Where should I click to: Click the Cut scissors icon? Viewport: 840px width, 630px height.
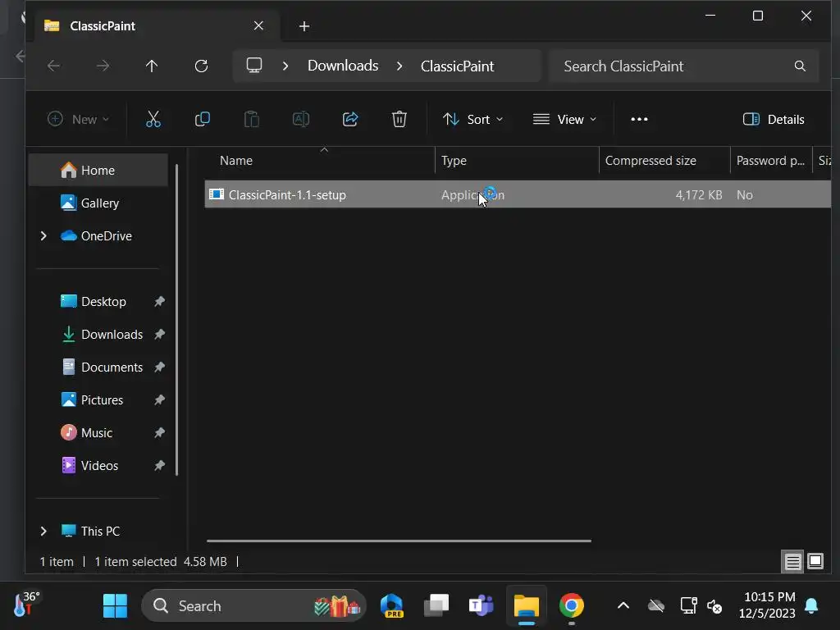tap(153, 119)
